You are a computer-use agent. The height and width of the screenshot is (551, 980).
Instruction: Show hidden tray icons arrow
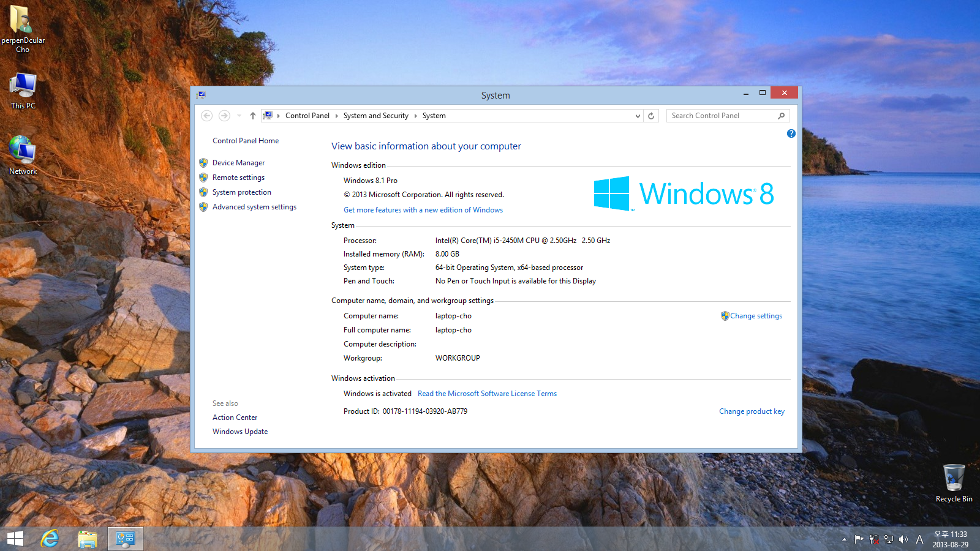tap(844, 539)
